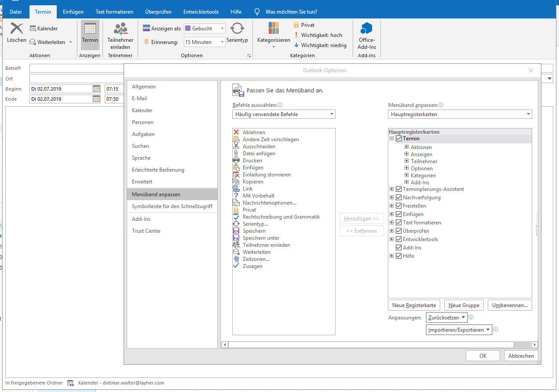Click the Office-Add-Ins icon
Viewport: 559px width, 392px height.
point(366,29)
